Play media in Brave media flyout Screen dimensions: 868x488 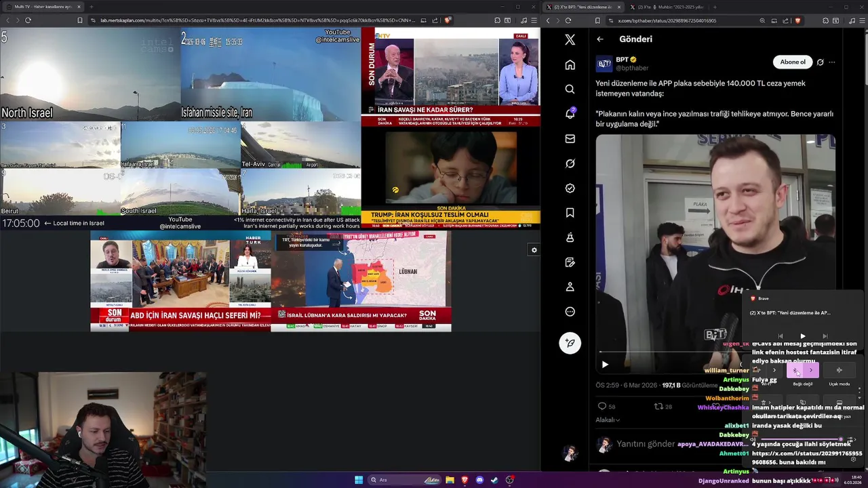click(x=803, y=336)
